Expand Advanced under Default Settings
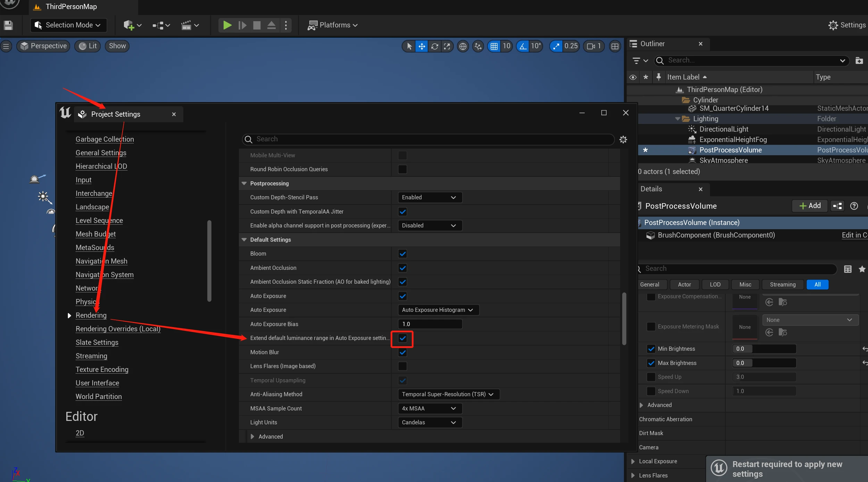This screenshot has height=482, width=868. 252,437
